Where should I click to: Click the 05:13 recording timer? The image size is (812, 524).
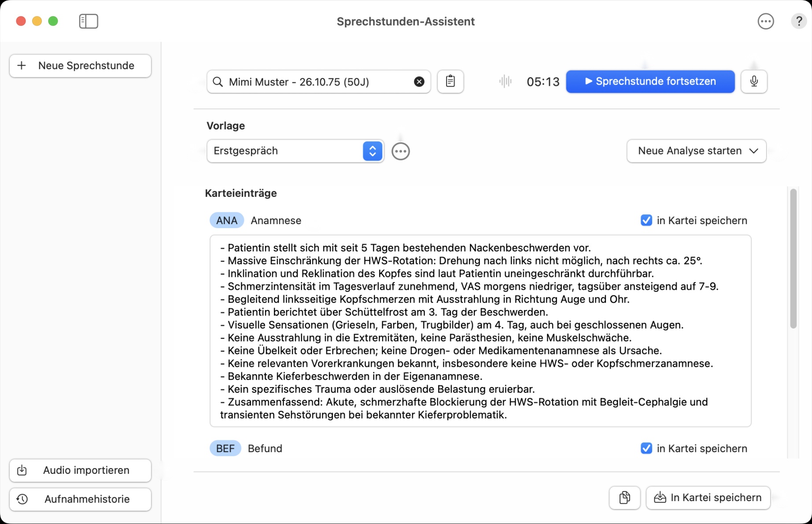[x=543, y=81]
